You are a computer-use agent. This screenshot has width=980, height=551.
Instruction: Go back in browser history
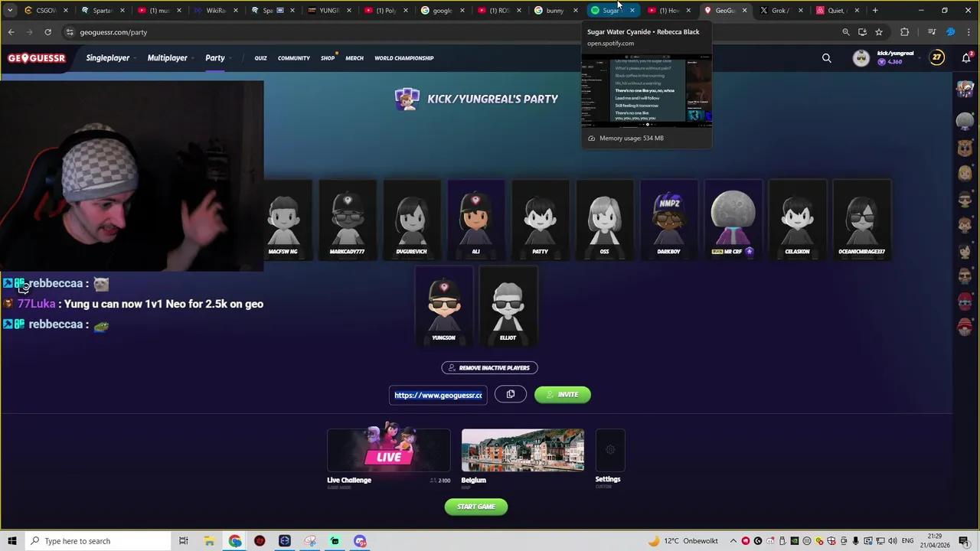[x=11, y=32]
